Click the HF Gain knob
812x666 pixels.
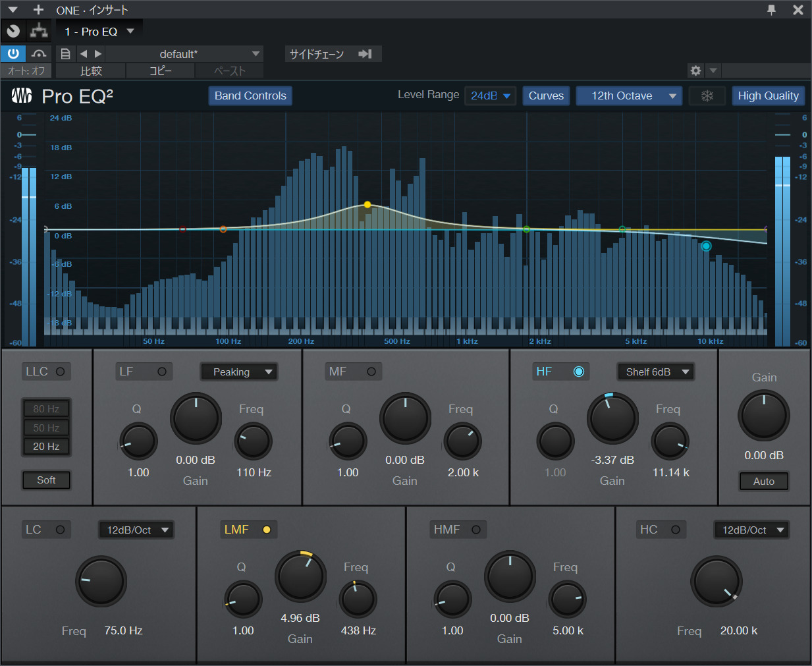(612, 418)
